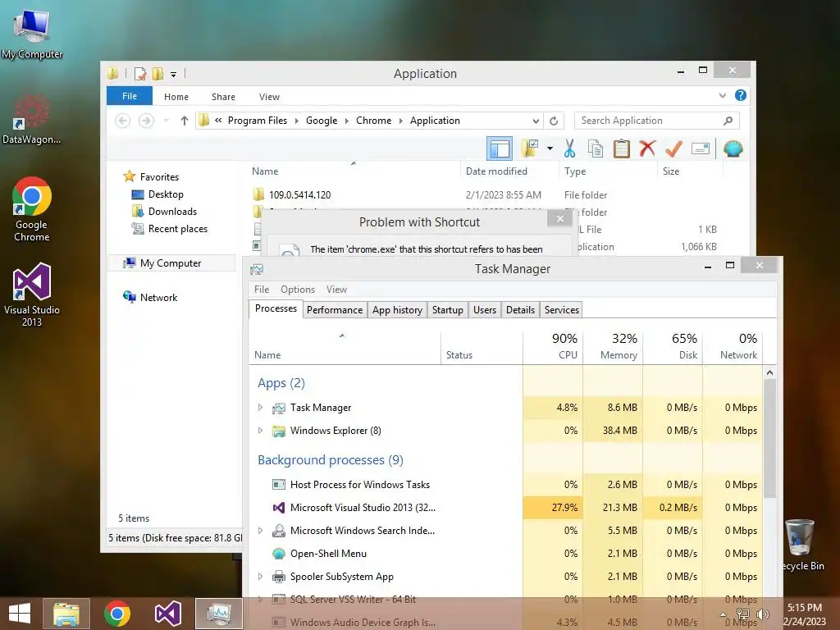Switch to the Share ribbon tab
The height and width of the screenshot is (630, 840).
tap(223, 97)
